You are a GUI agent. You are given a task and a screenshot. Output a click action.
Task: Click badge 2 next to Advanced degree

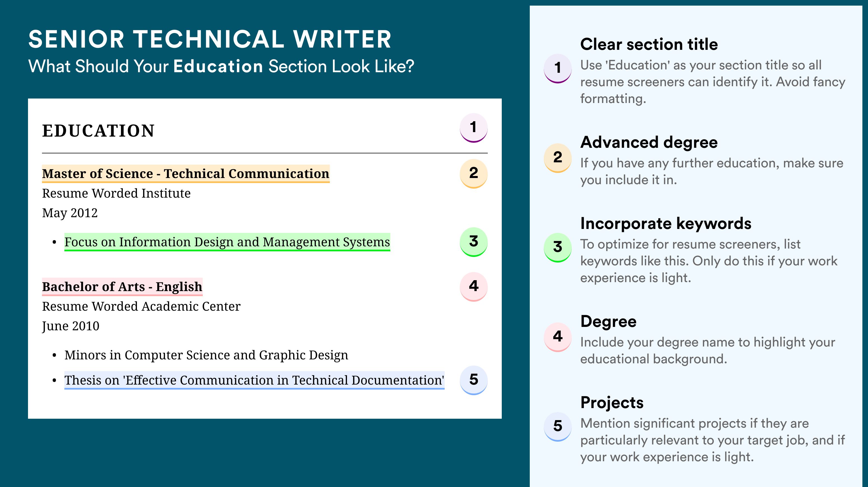(x=558, y=158)
